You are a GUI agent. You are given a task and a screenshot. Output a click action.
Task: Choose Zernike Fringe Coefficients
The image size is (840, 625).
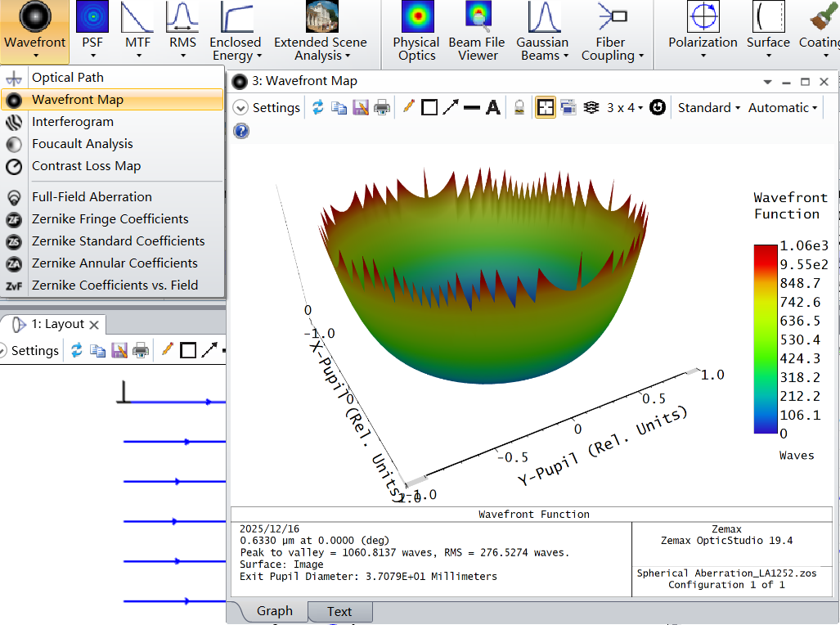113,218
